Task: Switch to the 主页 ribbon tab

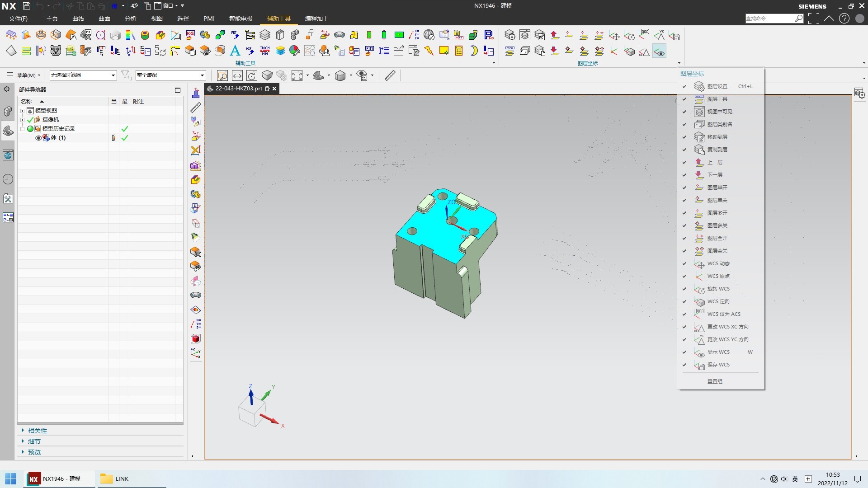Action: click(52, 19)
